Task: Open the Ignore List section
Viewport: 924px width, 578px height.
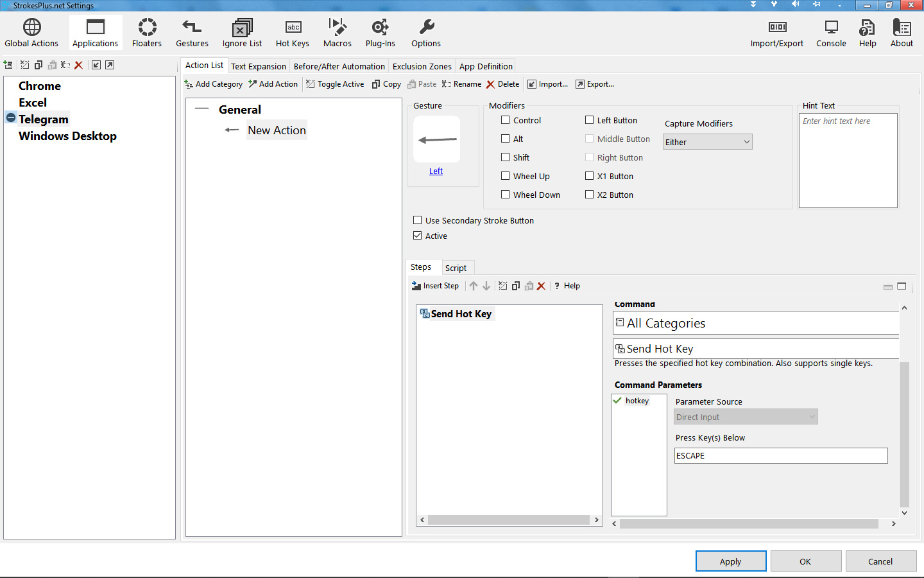Action: 242,33
